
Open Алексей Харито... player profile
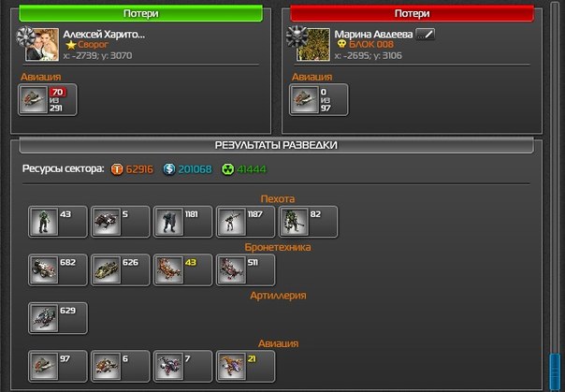click(x=104, y=35)
